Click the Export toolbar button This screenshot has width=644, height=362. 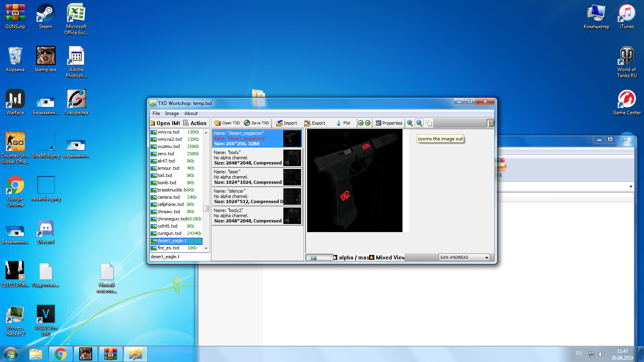(315, 123)
